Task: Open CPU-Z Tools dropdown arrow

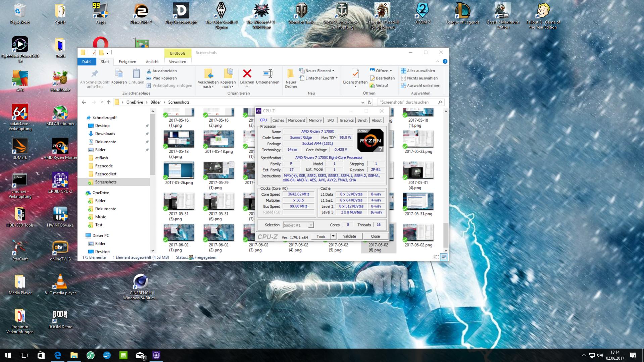Action: (x=333, y=236)
